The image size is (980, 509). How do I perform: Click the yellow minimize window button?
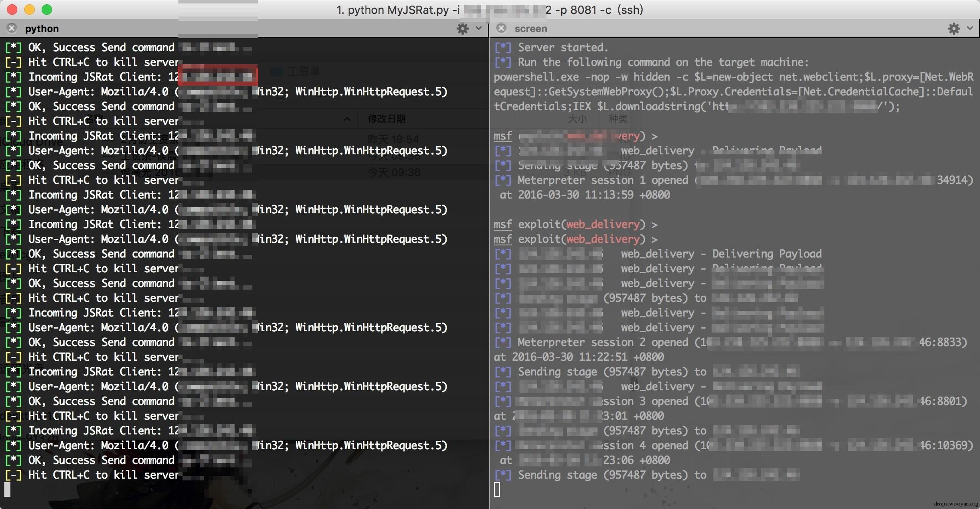(x=29, y=10)
